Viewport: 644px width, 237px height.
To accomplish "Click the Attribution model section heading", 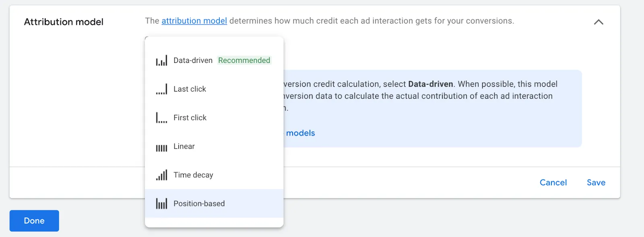I will 63,22.
